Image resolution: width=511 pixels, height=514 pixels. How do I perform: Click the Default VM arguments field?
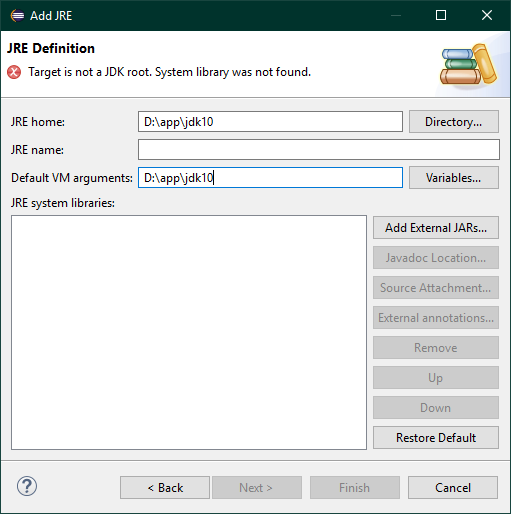tap(270, 178)
